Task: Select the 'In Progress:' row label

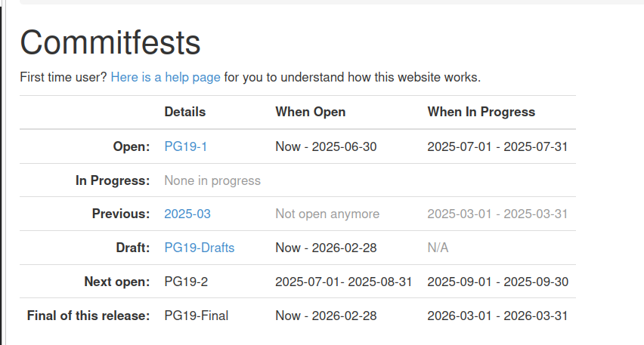Action: [x=113, y=180]
